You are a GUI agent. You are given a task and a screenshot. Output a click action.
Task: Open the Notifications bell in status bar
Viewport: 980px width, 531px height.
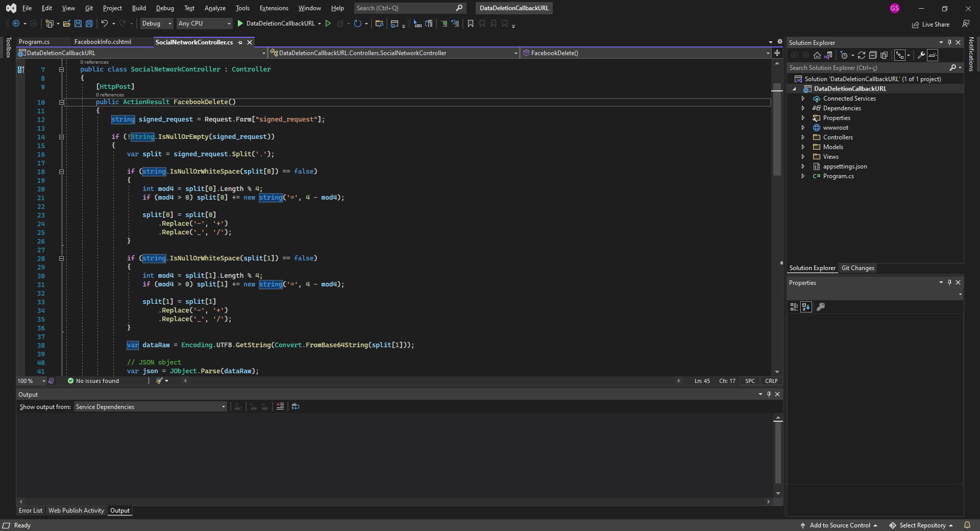tap(967, 525)
